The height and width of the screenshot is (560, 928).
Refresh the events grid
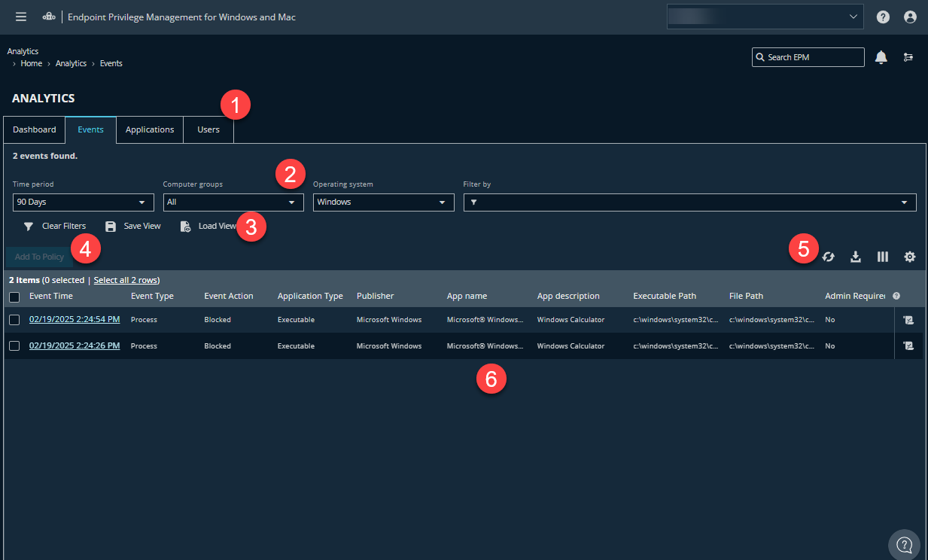coord(828,257)
